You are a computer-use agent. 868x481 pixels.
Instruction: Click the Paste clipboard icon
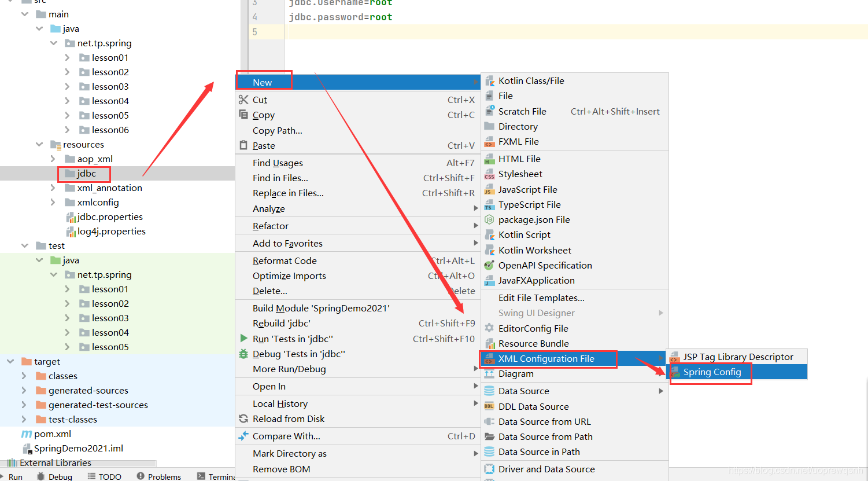coord(243,145)
